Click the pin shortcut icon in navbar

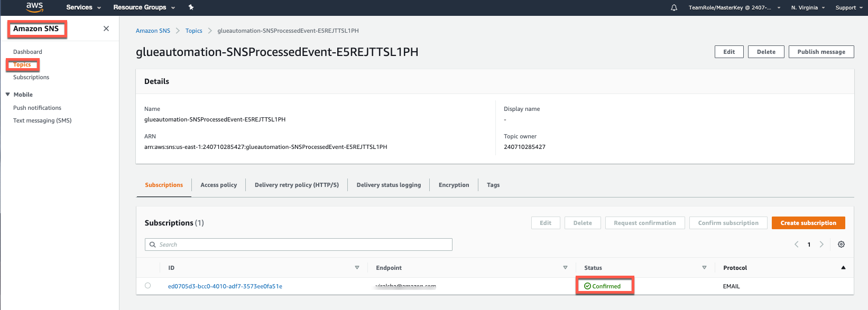point(191,7)
